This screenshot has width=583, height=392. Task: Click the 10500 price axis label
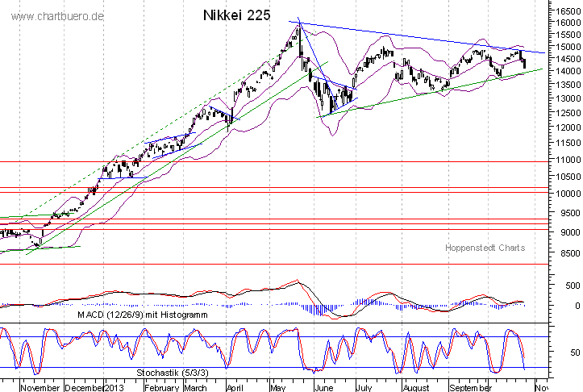pyautogui.click(x=568, y=177)
